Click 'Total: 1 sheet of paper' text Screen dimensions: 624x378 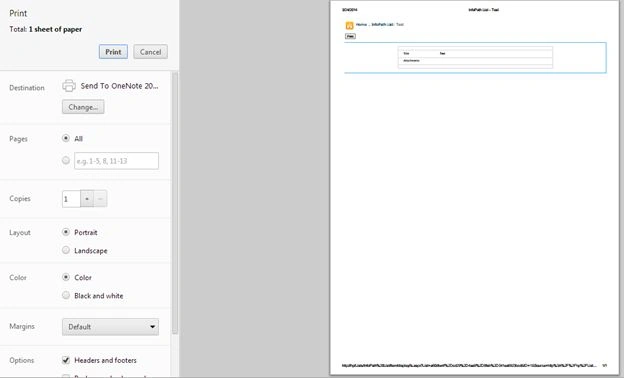46,29
